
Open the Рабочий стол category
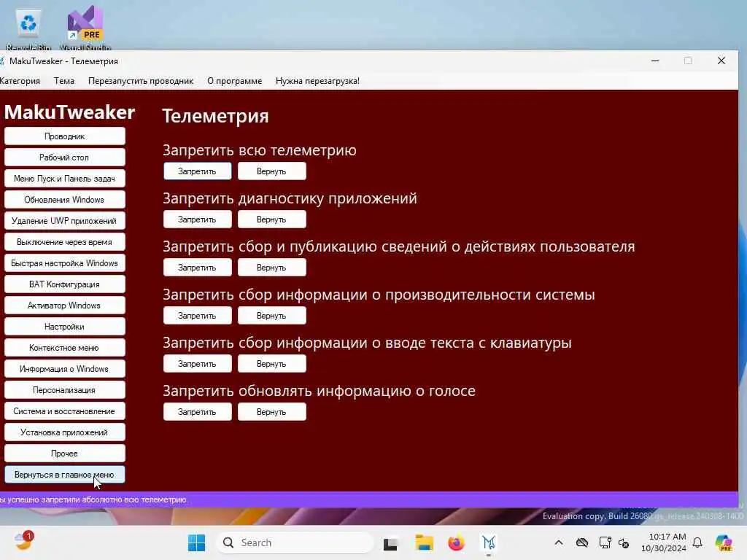(x=65, y=157)
